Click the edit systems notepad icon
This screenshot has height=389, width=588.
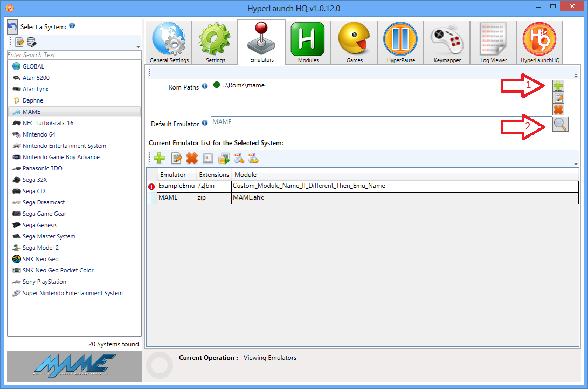coord(19,42)
